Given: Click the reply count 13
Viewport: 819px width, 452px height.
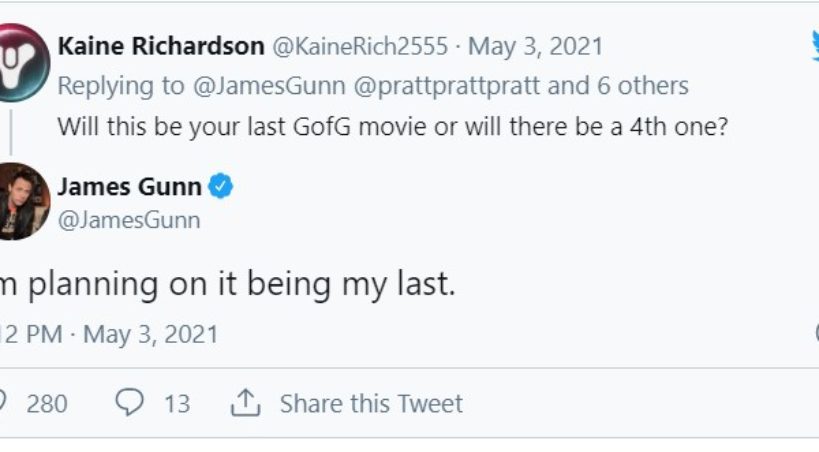Looking at the screenshot, I should click(x=177, y=403).
